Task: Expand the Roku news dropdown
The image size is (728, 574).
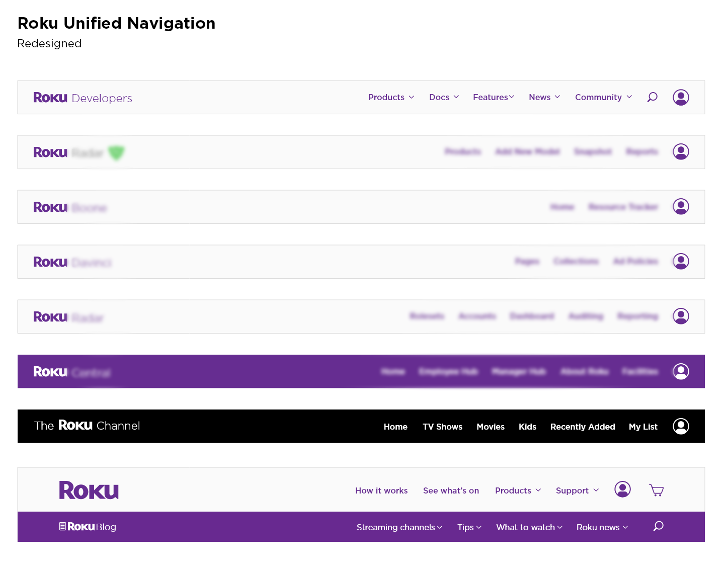Action: tap(602, 527)
